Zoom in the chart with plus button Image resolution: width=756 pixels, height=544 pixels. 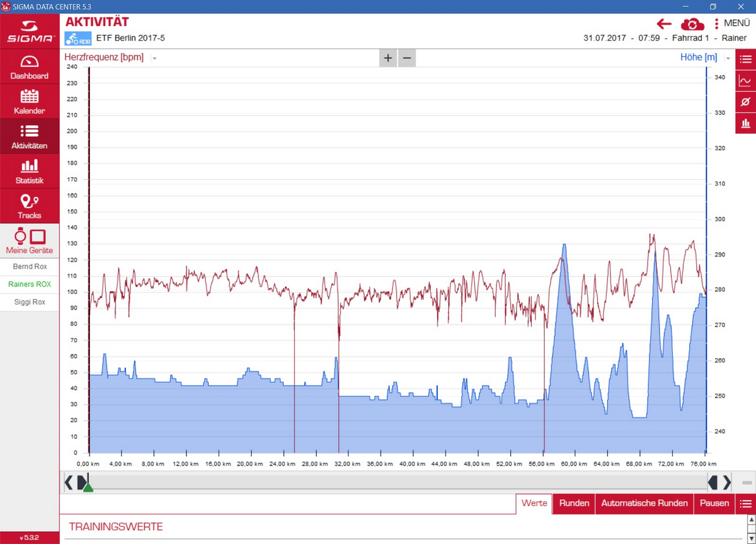tap(388, 58)
